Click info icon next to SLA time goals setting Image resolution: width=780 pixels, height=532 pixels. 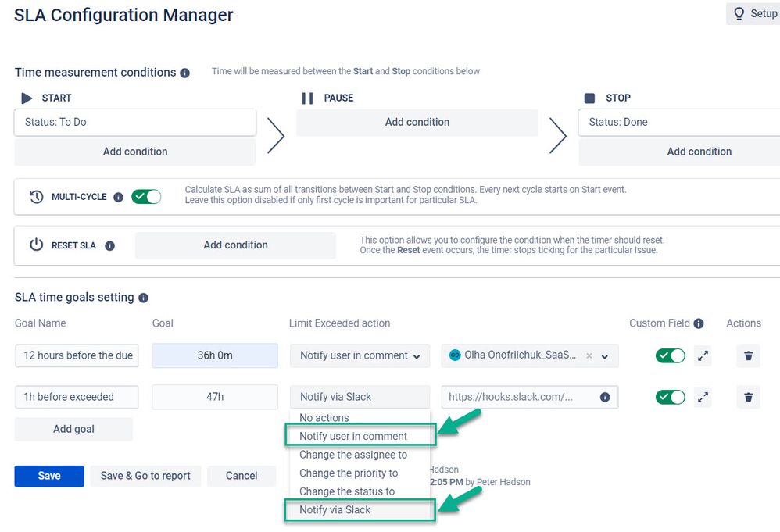tap(143, 298)
